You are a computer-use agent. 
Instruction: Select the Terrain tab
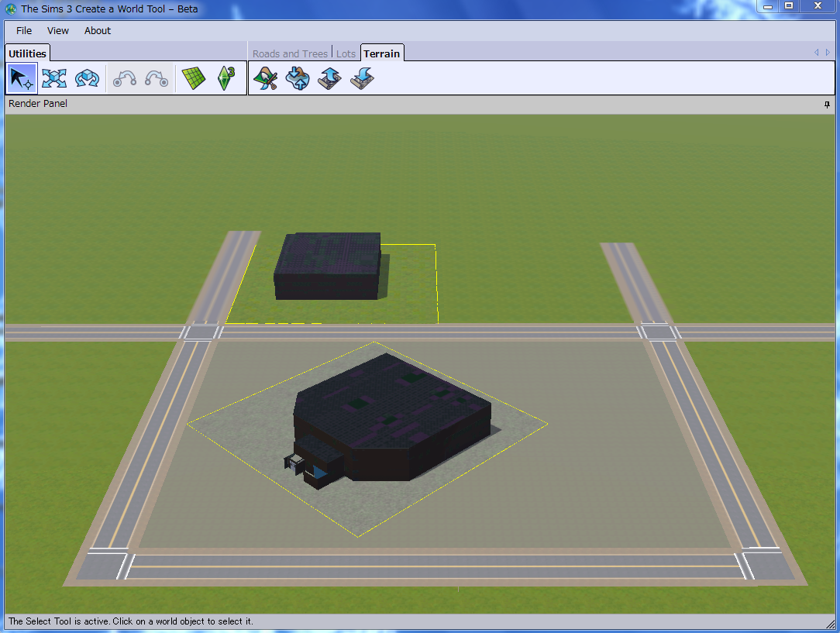(382, 53)
